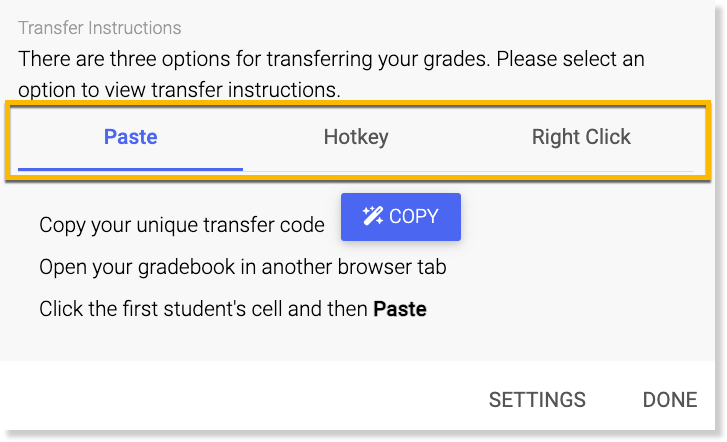
Task: Click 'Open your gradebook in another browser tab'
Action: [242, 267]
